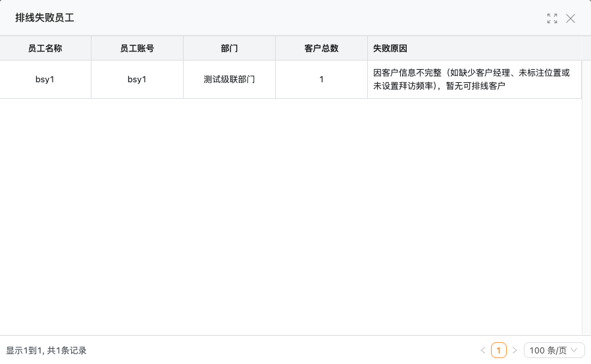This screenshot has height=364, width=591.
Task: Select bsy1 in the 员工账号 column
Action: point(137,80)
